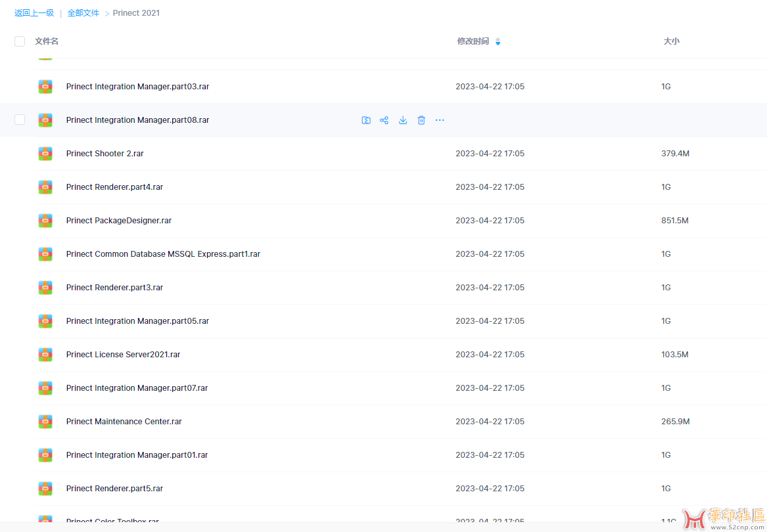
Task: Click the archive icon of Integration Manager.part08.rar
Action: point(45,120)
